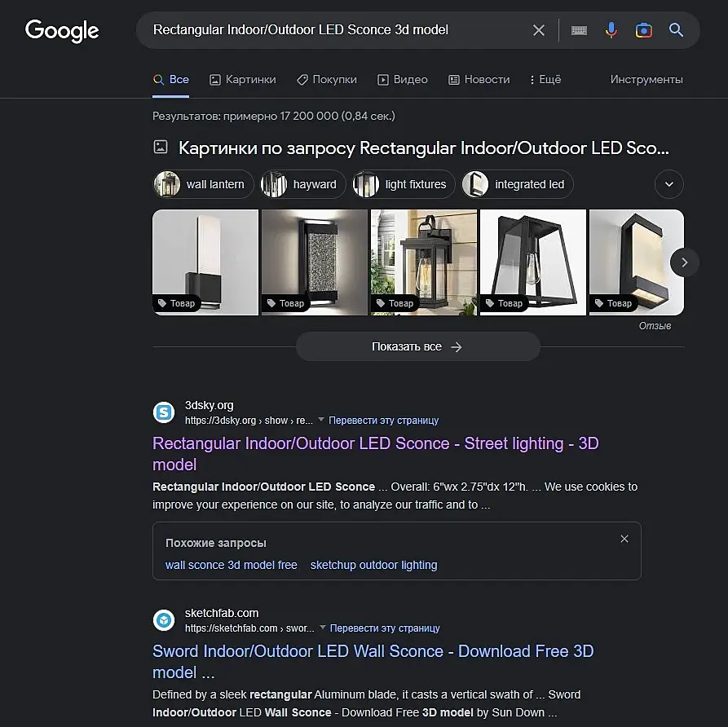Open wall sconce 3d model free suggestion
This screenshot has height=727, width=728.
click(x=232, y=565)
